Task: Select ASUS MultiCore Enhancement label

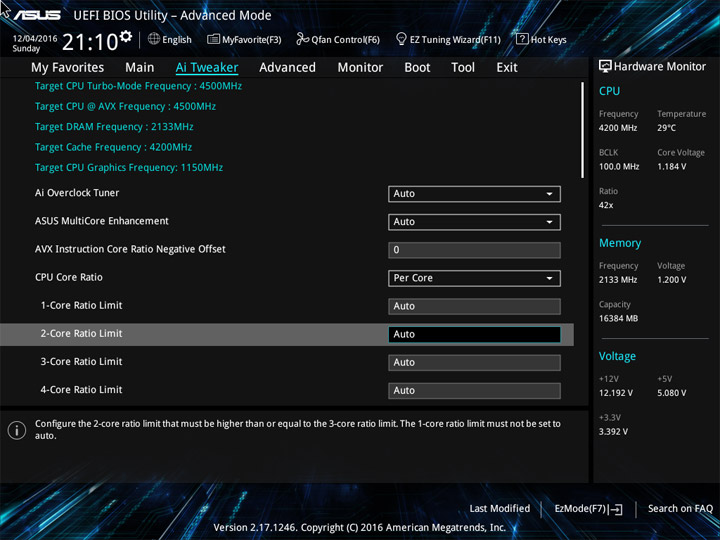Action: (x=102, y=221)
